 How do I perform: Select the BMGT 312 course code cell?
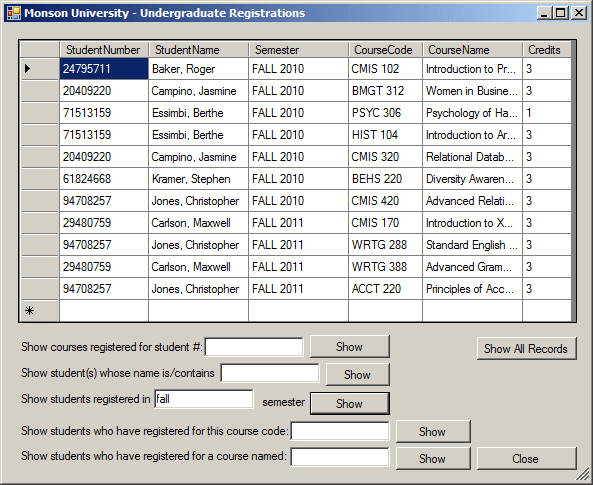point(385,91)
